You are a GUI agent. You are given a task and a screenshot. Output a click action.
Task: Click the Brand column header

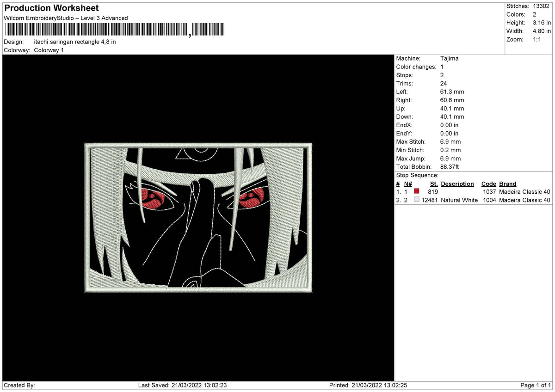pos(507,184)
